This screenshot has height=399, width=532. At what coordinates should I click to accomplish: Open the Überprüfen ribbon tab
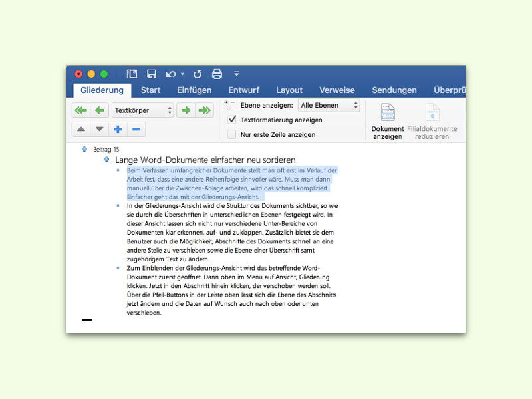tap(450, 90)
